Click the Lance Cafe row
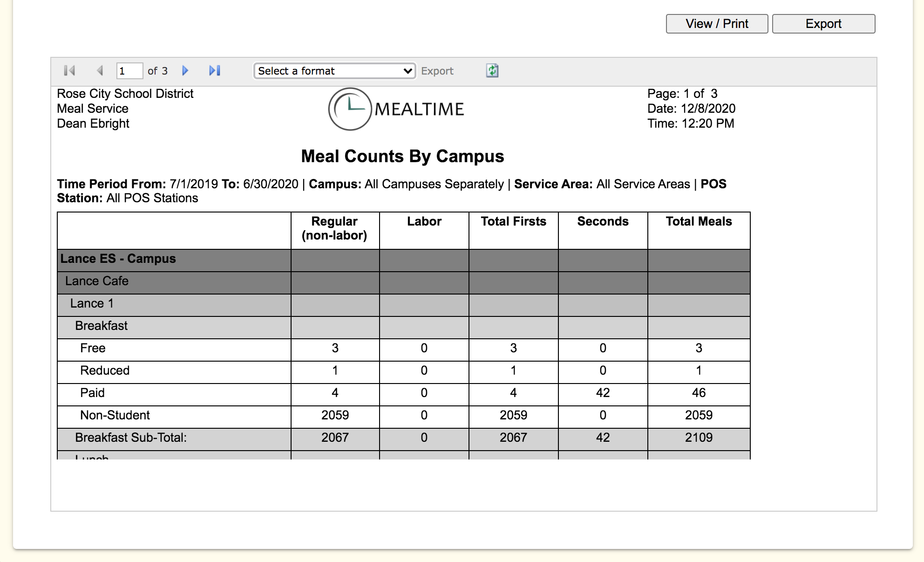Screen dimensions: 924x562 tap(97, 281)
